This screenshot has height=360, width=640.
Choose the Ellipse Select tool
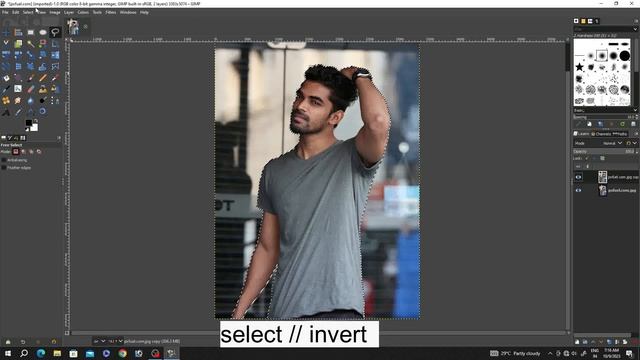[x=43, y=32]
